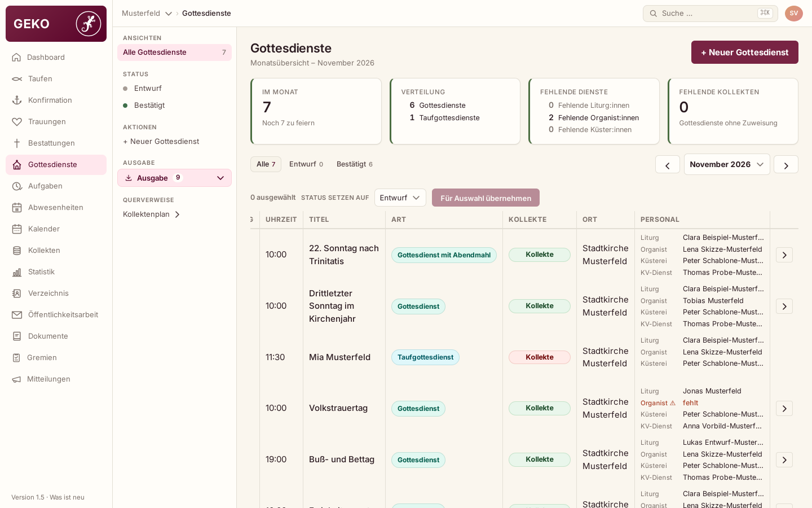812x508 pixels.
Task: Open Kalender via its calendar icon
Action: (x=17, y=229)
